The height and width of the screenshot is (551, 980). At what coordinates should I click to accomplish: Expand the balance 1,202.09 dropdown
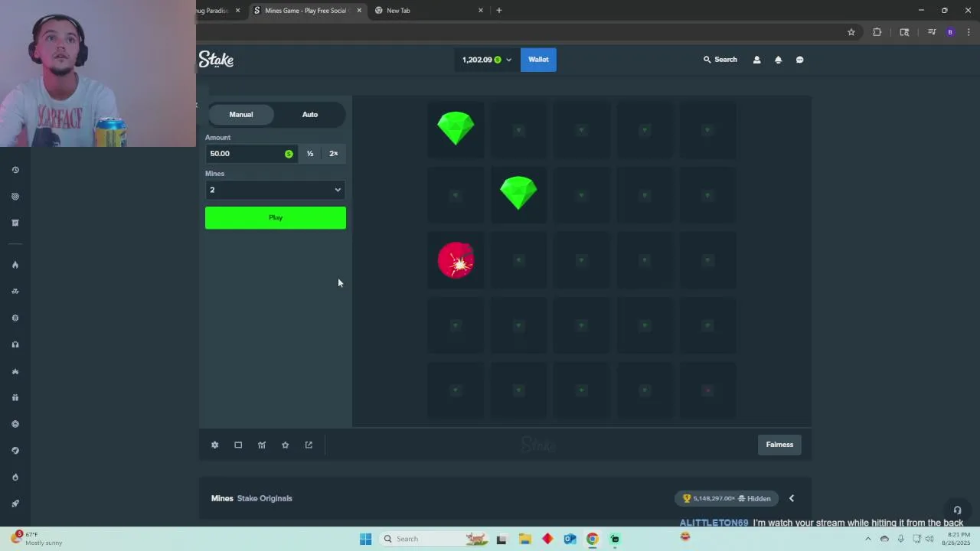[487, 60]
